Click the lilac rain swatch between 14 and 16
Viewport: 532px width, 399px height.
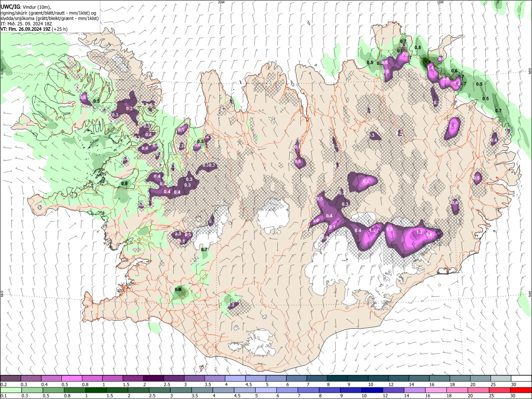414,390
